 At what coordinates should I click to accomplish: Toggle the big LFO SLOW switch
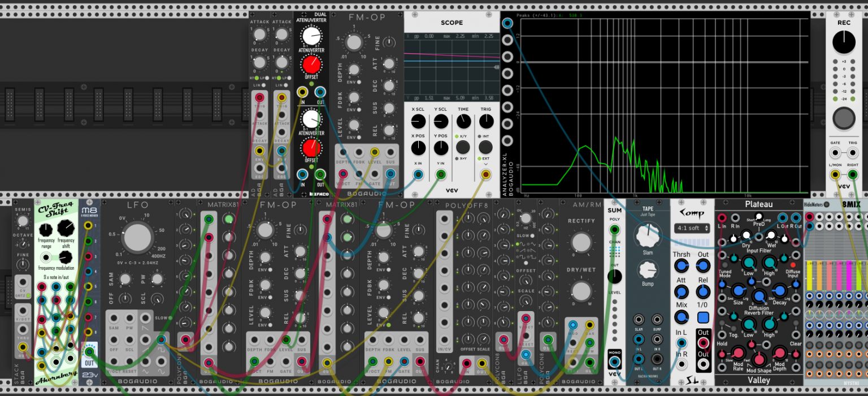point(170,317)
